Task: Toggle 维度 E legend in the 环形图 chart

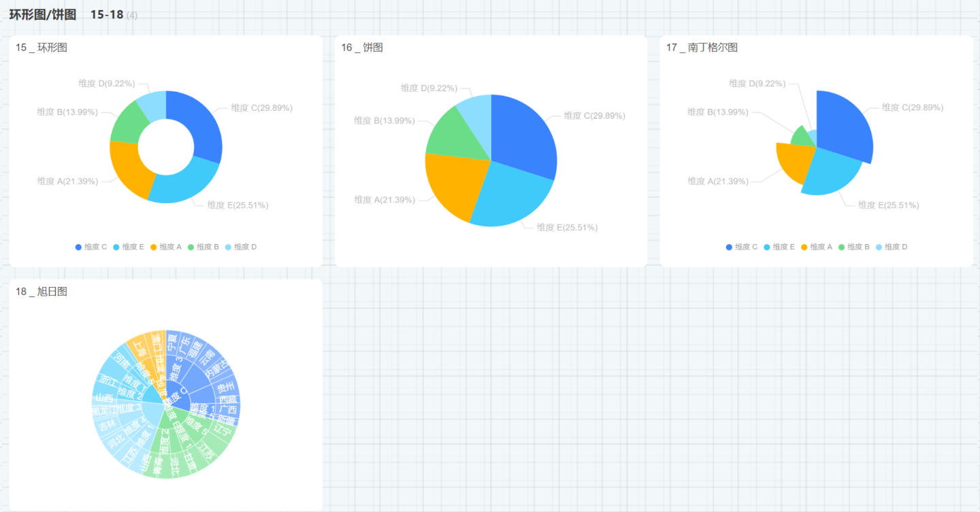Action: [129, 247]
